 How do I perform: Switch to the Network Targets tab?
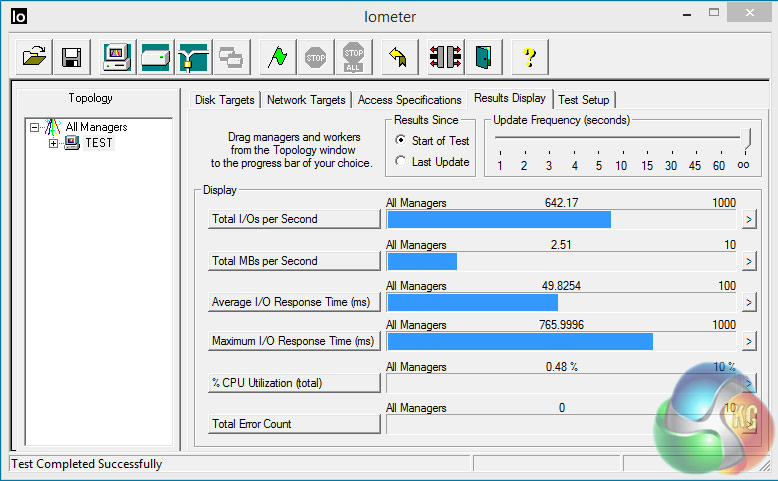tap(306, 100)
